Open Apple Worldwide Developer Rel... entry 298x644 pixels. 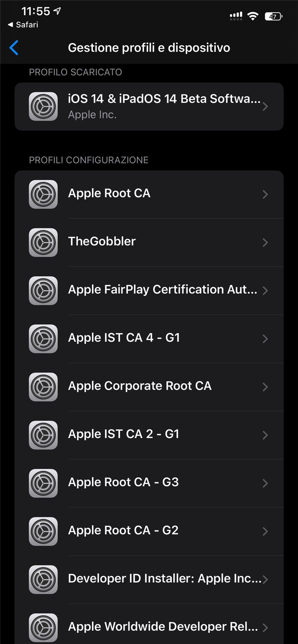(149, 627)
